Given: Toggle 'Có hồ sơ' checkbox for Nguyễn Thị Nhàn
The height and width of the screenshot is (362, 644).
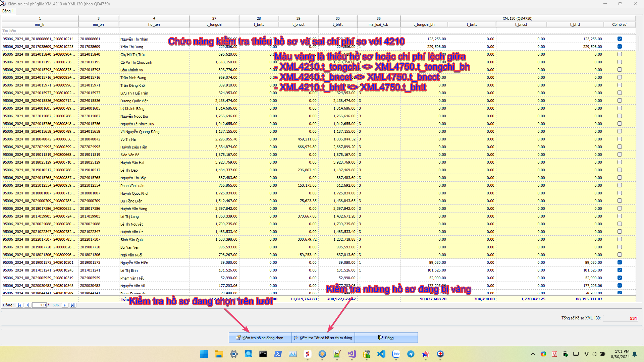Looking at the screenshot, I should 620,39.
